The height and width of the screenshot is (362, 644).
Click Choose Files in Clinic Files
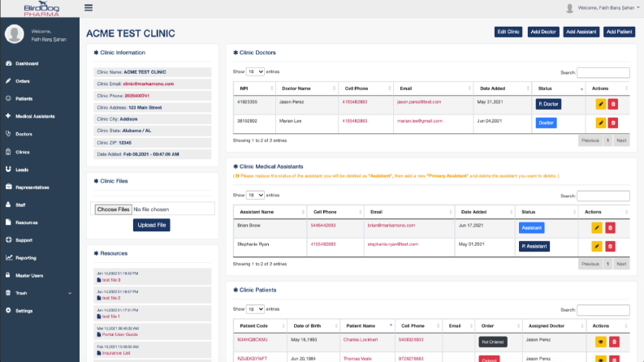click(114, 209)
